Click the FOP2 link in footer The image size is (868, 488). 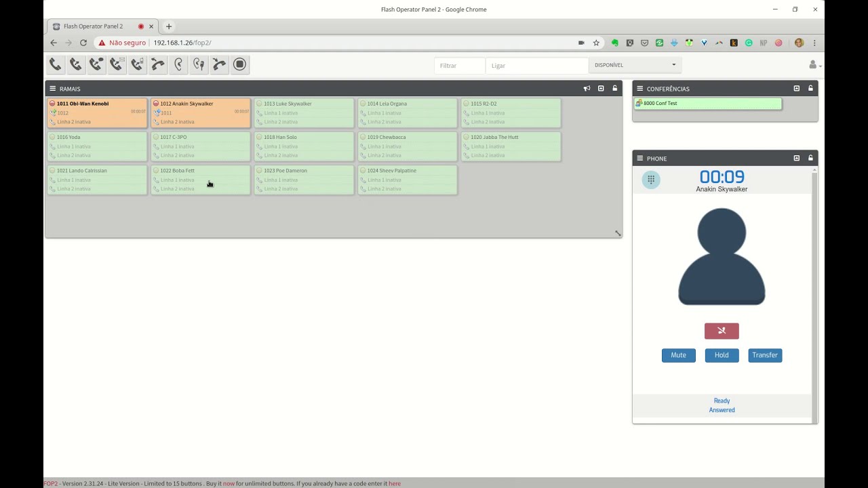tap(51, 484)
